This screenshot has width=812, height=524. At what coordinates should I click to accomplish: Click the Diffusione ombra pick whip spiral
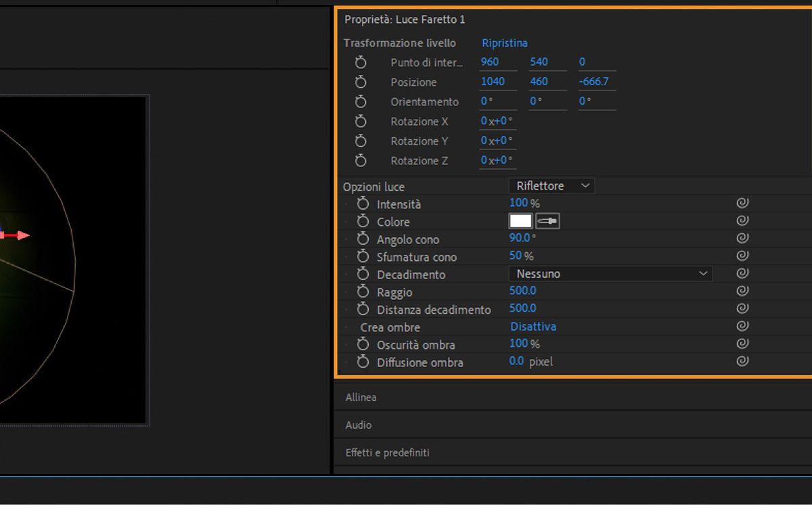742,361
